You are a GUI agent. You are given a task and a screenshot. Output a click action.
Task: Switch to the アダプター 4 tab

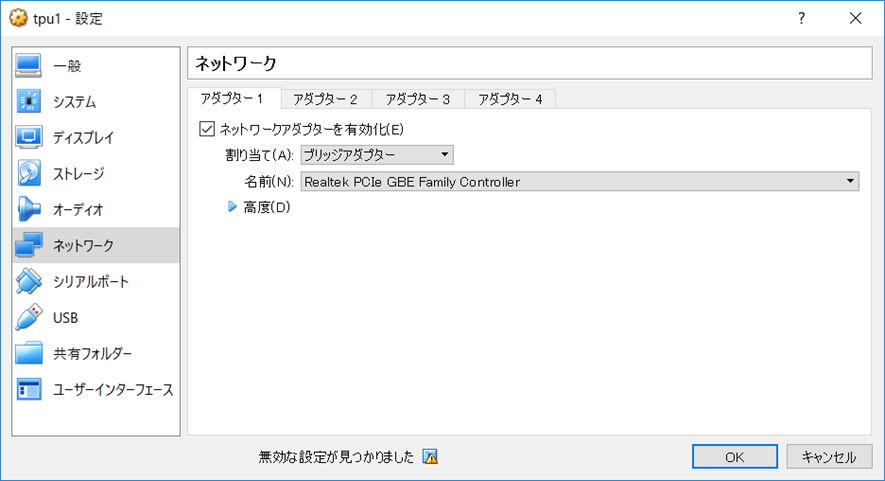[510, 99]
